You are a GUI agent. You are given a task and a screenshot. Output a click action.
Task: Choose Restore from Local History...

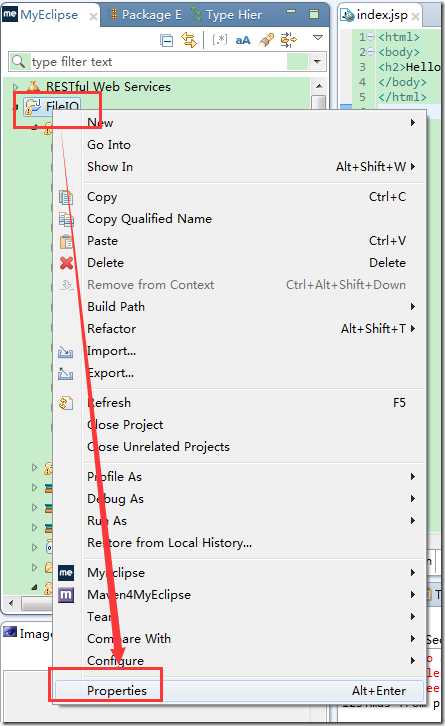tap(239, 543)
